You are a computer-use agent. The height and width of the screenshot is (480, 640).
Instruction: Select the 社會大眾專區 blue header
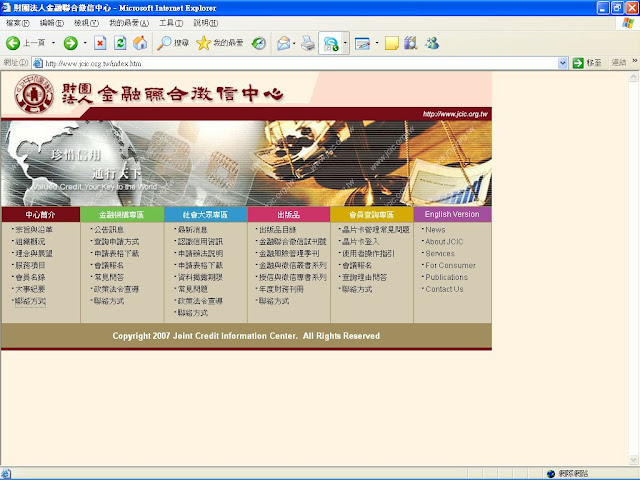tap(205, 214)
